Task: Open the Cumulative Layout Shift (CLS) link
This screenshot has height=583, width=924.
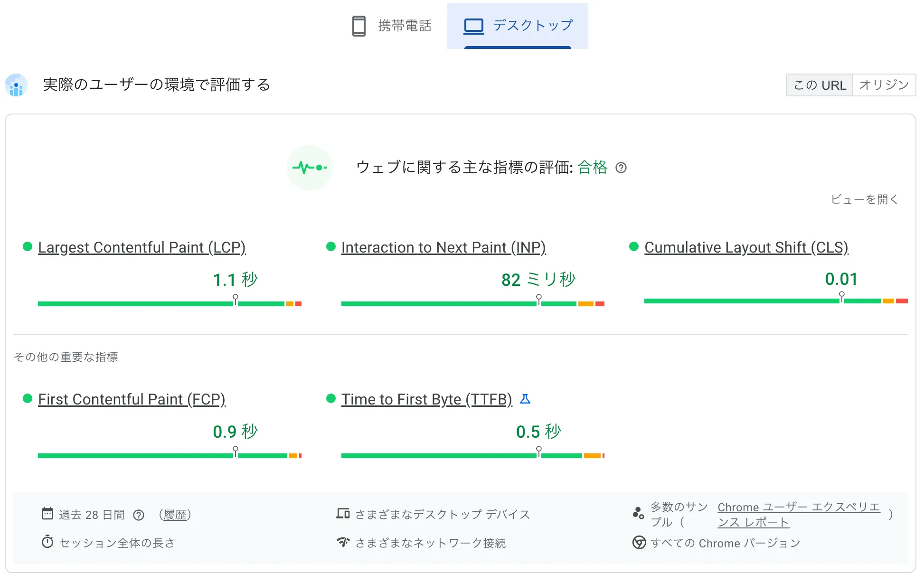Action: (746, 247)
